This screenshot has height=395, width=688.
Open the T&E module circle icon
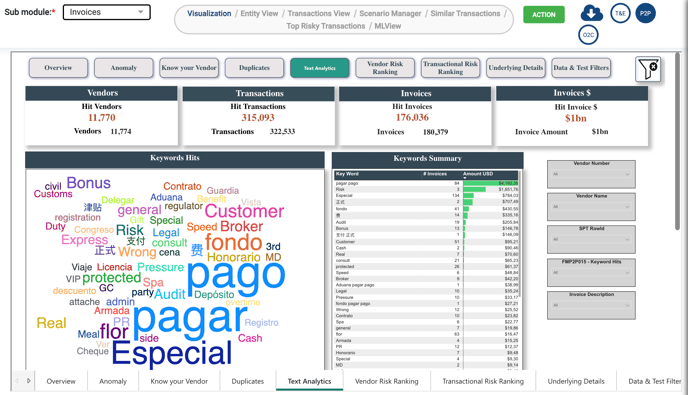click(x=620, y=13)
